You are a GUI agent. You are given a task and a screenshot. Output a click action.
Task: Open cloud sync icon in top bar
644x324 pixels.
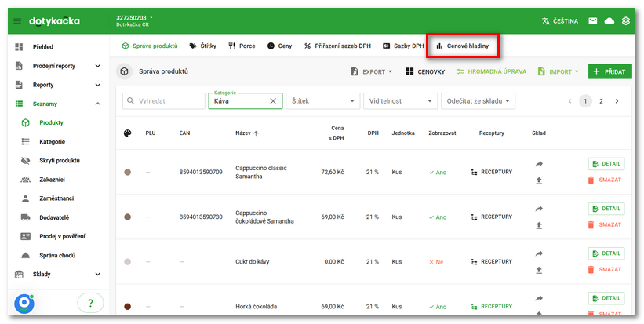click(x=609, y=20)
